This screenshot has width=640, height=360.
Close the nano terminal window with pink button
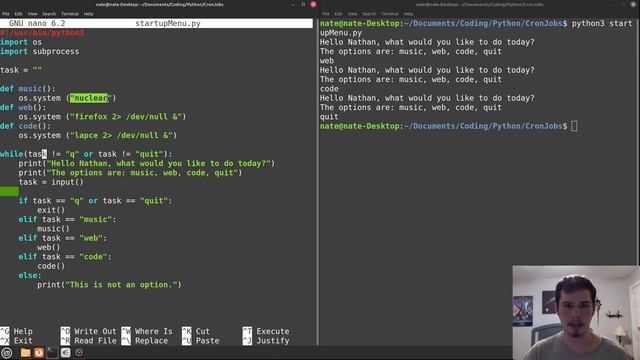(x=313, y=4)
